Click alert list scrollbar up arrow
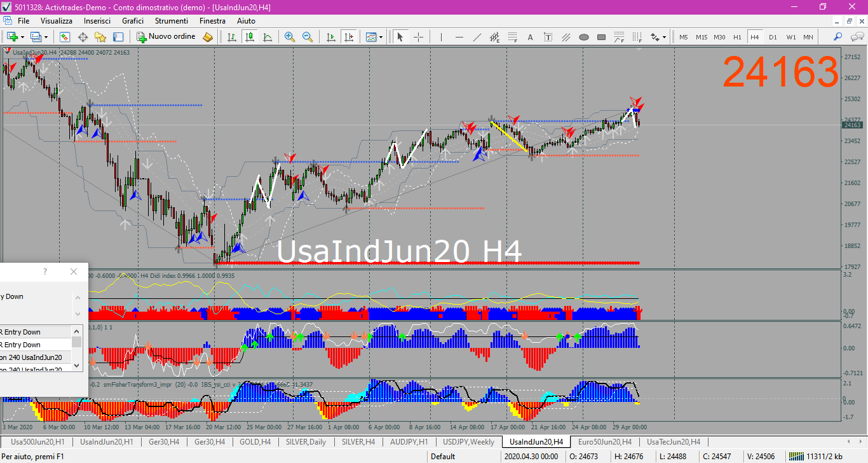Screen dimensions: 868x463 coord(77,331)
